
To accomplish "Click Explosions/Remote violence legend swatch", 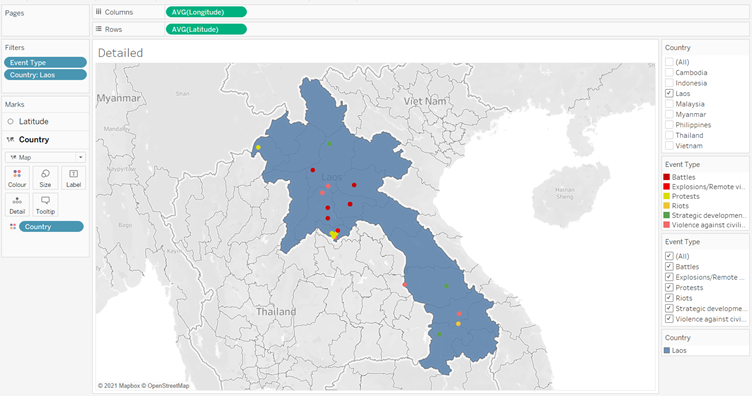I will point(667,186).
